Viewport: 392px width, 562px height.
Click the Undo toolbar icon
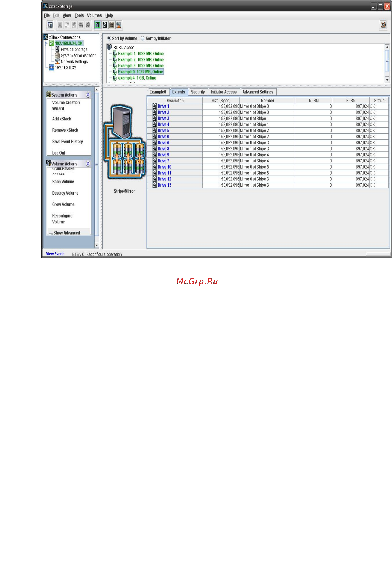pos(81,25)
